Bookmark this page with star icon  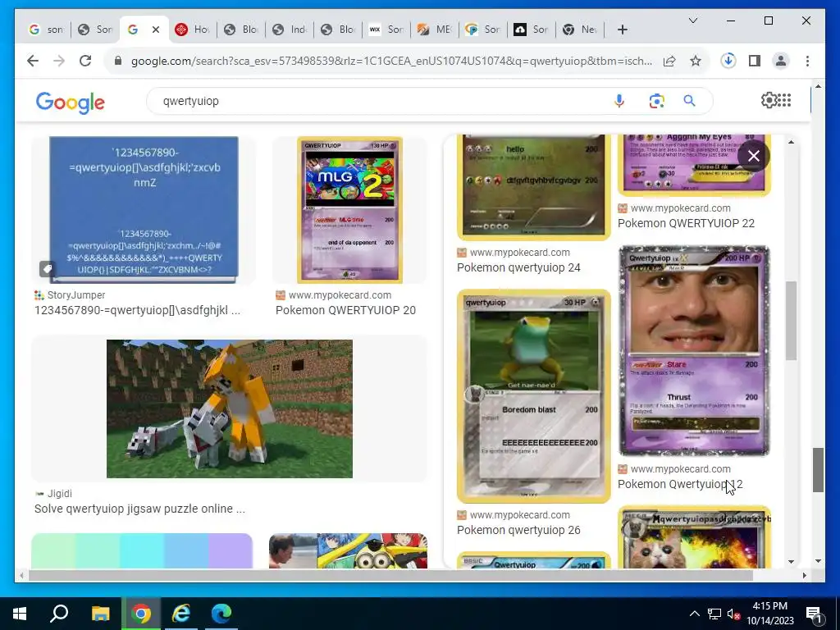[x=696, y=61]
